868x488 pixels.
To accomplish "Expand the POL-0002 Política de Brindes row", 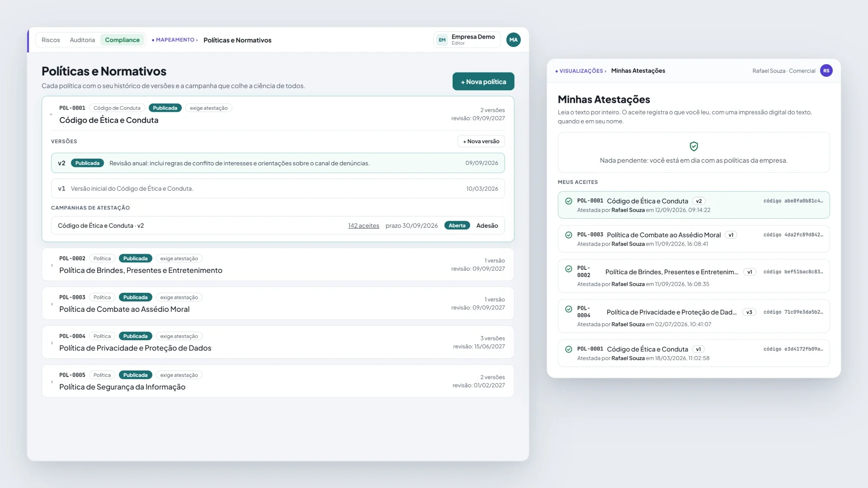I will pos(52,265).
